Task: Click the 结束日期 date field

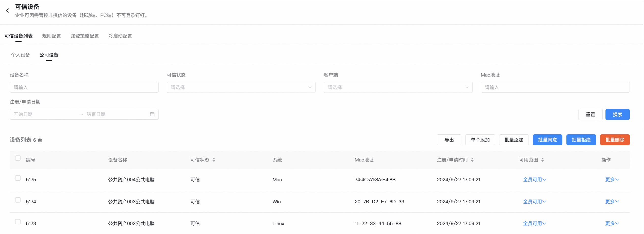Action: point(115,114)
